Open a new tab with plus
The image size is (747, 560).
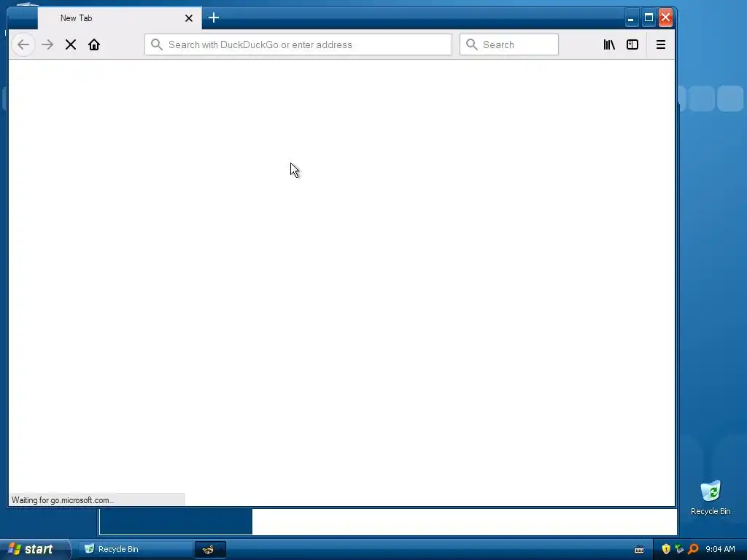pos(214,18)
